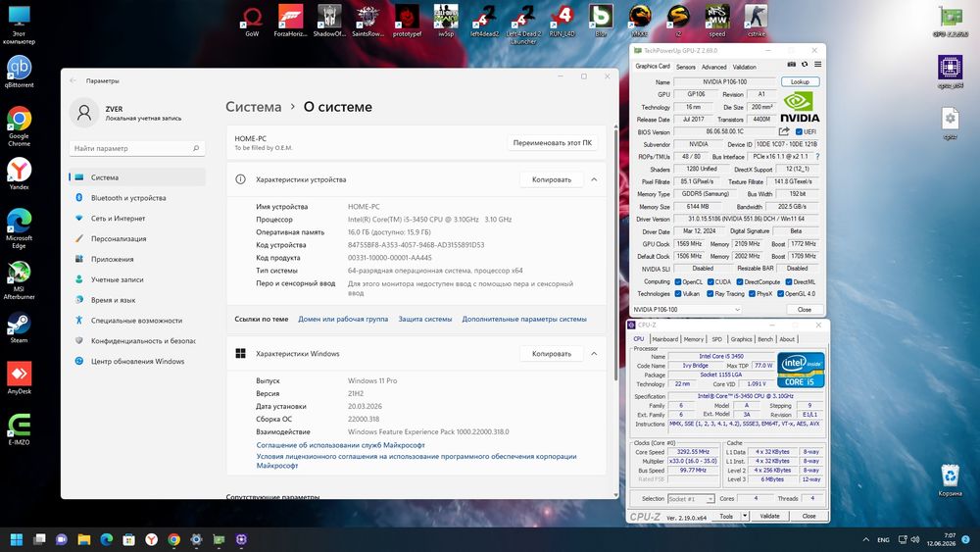Click the GPU-Z screenshot camera icon

791,65
